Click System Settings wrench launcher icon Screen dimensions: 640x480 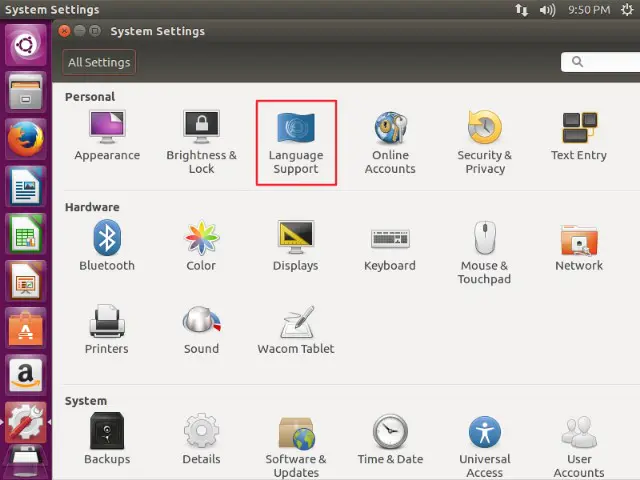click(26, 422)
